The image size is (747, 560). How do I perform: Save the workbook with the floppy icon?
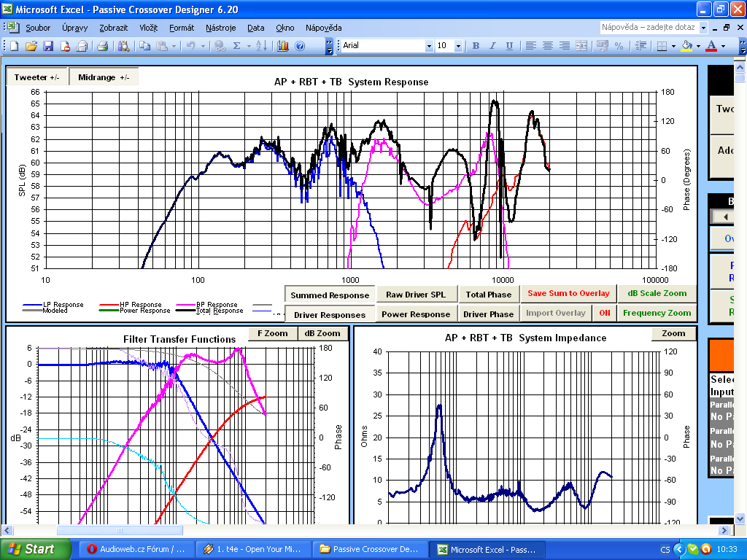[x=48, y=46]
